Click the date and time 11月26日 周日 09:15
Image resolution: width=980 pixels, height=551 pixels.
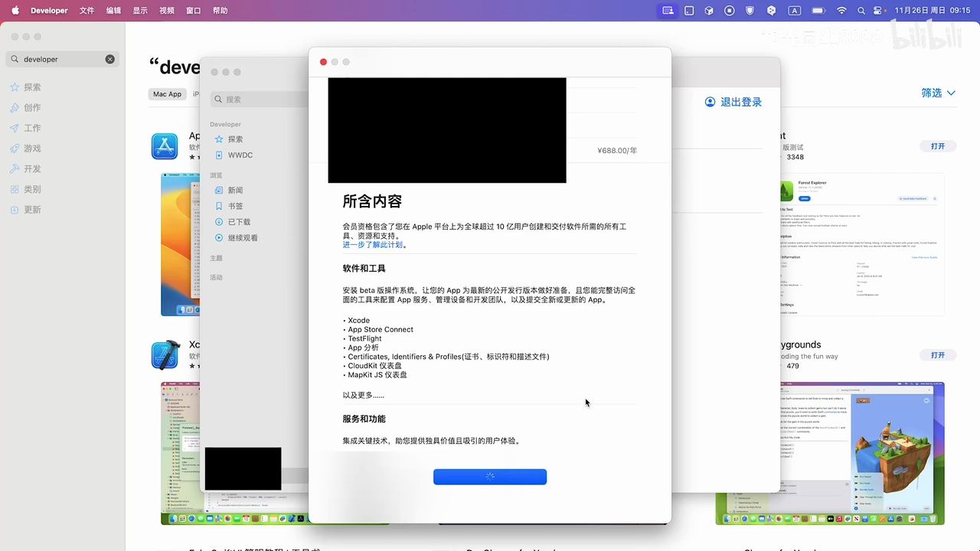(932, 11)
